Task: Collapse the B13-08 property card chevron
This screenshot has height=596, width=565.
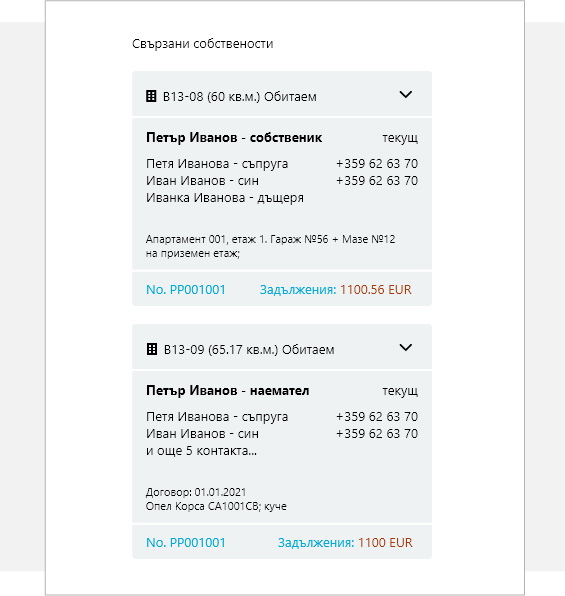Action: pyautogui.click(x=406, y=94)
